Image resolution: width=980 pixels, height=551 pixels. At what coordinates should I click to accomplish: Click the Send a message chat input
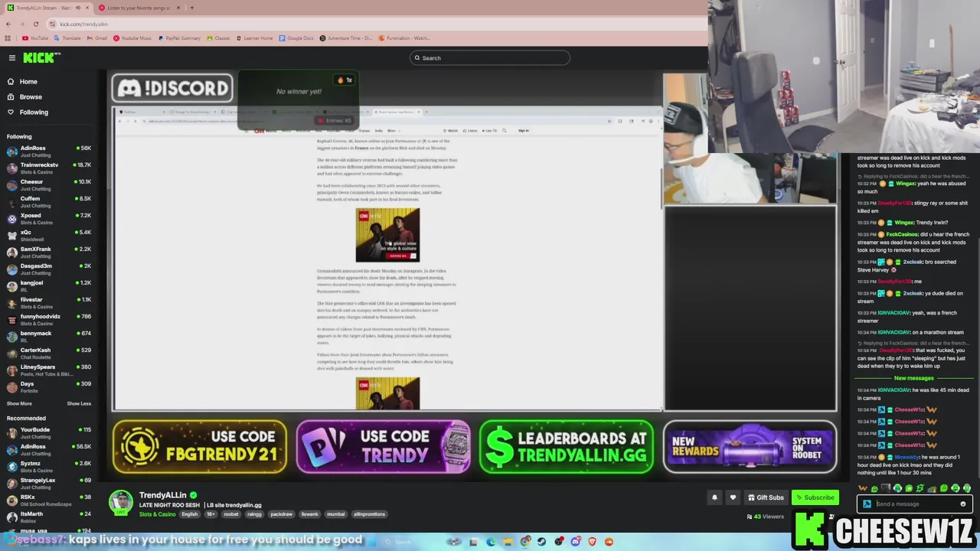coord(915,504)
